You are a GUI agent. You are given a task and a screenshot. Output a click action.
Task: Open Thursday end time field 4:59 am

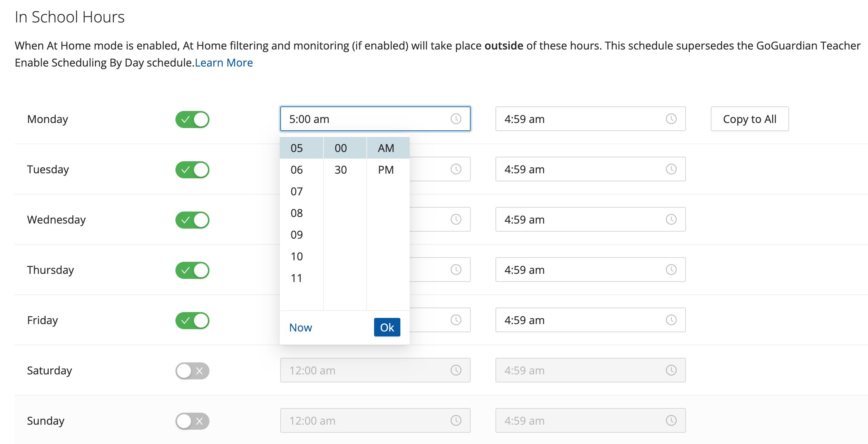click(591, 270)
